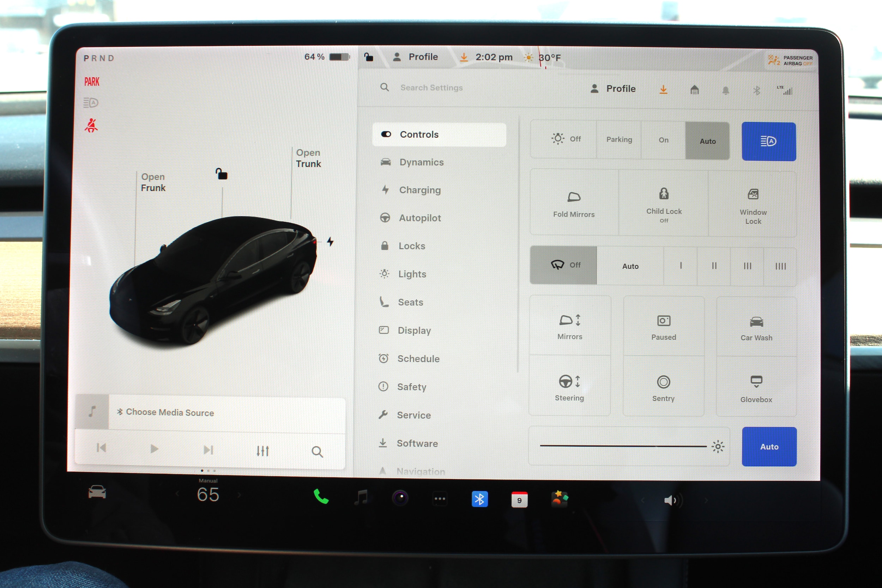Open the dashcam camera app icon
Image resolution: width=882 pixels, height=588 pixels.
(400, 498)
